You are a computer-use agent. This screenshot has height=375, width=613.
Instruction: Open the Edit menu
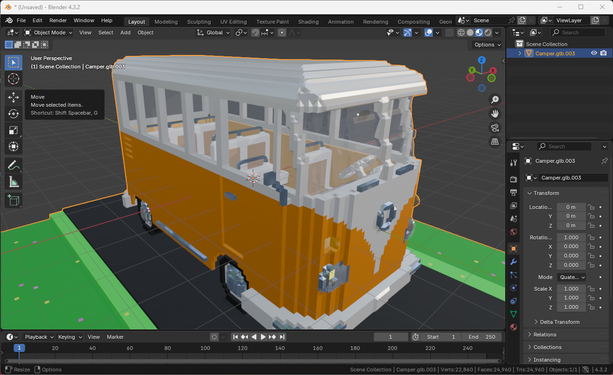tap(37, 20)
